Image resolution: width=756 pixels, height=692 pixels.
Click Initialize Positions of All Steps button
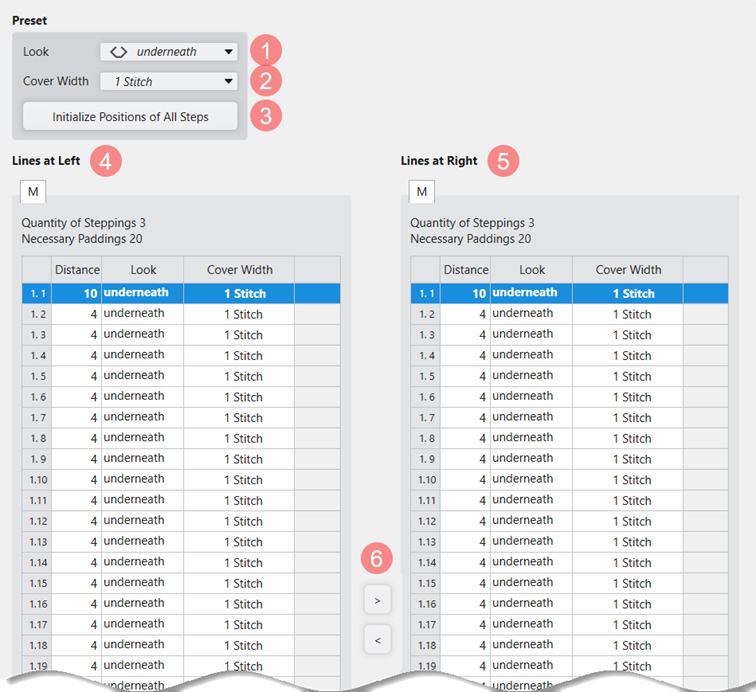130,117
